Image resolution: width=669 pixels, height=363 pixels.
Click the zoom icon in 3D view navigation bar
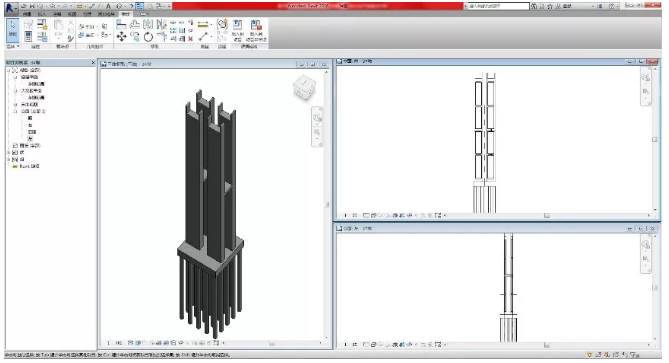(x=317, y=133)
